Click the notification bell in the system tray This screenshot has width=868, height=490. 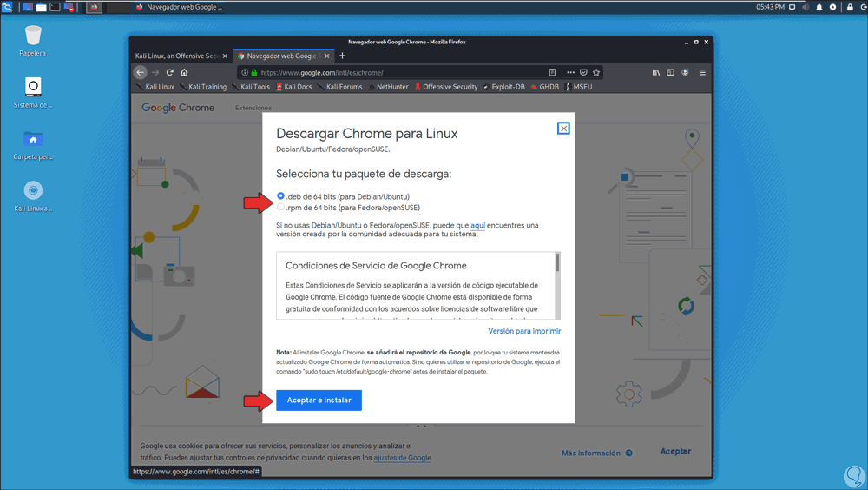point(819,7)
